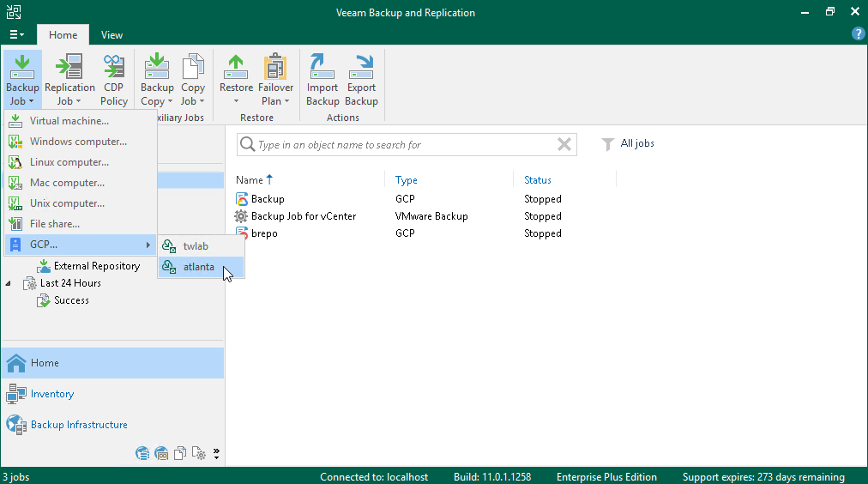The height and width of the screenshot is (484, 868).
Task: Click the Success node icon
Action: [x=44, y=300]
